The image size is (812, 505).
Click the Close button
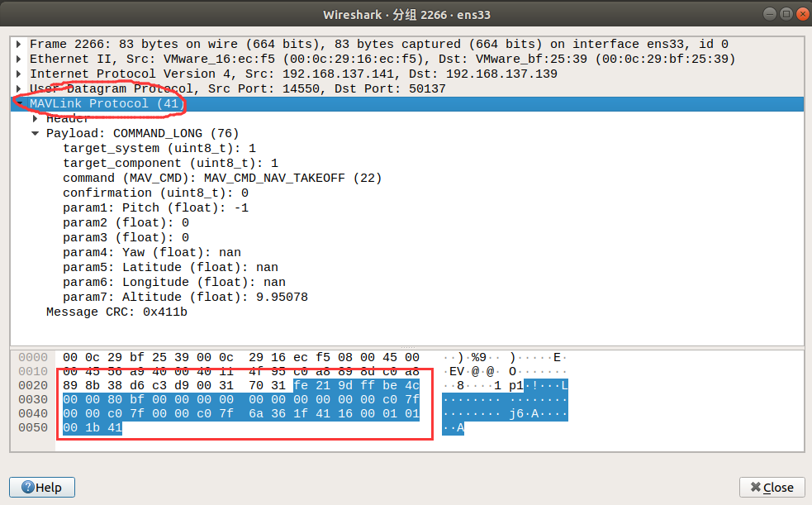[772, 488]
